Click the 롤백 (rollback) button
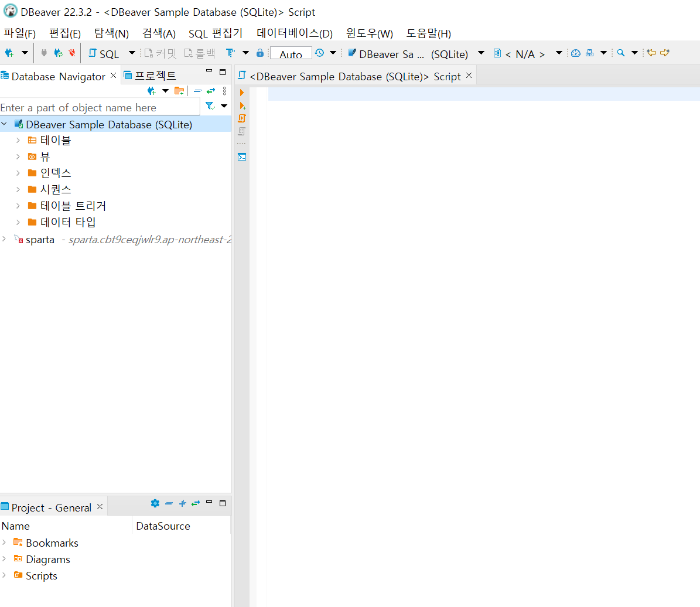Screen dimensions: 700x607 click(x=200, y=53)
